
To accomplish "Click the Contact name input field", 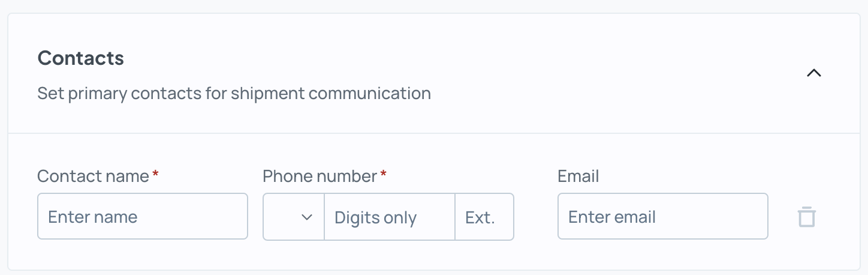I will click(143, 216).
